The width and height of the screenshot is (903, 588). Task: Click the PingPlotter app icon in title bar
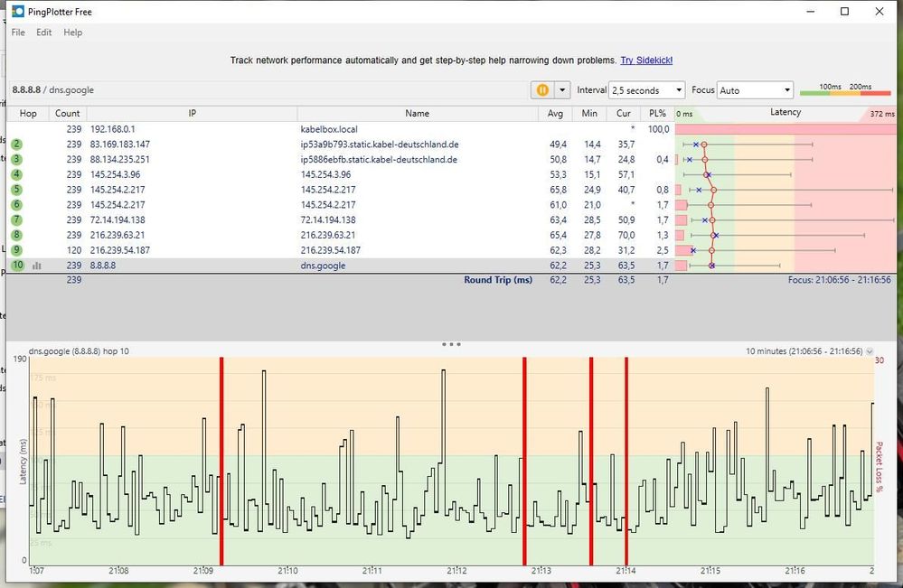(18, 12)
